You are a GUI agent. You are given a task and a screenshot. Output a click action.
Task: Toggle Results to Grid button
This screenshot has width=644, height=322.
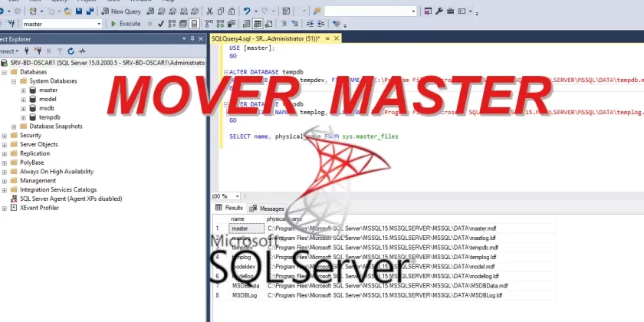coord(258,24)
